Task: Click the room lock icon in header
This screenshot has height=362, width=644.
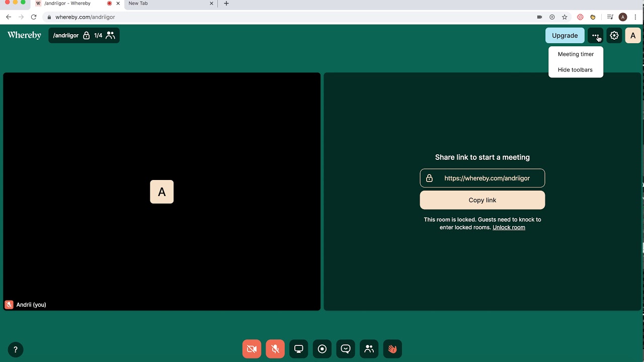Action: click(x=86, y=36)
